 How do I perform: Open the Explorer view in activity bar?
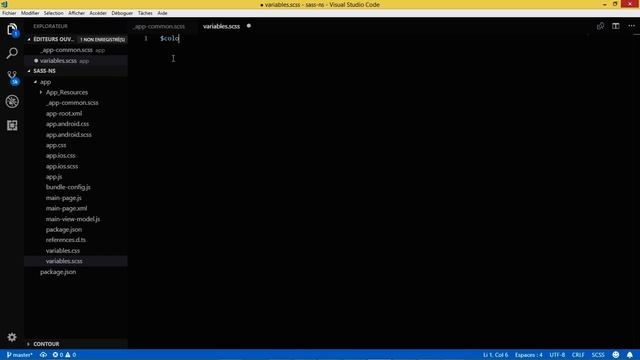tap(12, 29)
